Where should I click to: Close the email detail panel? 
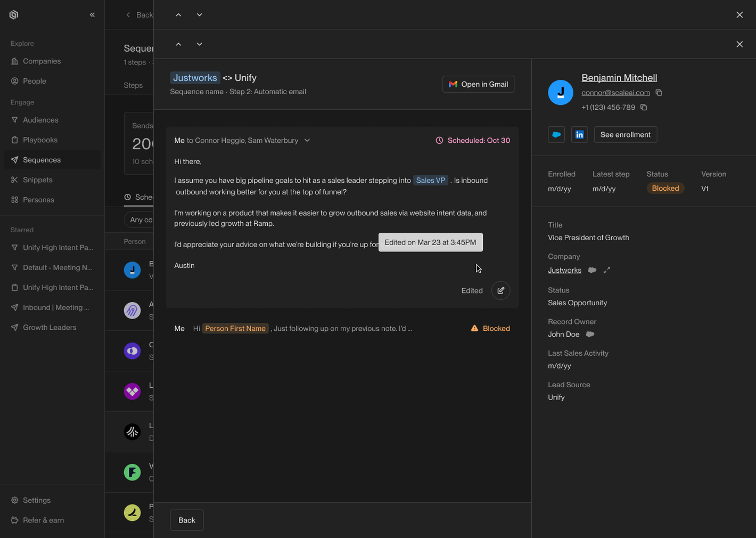(739, 44)
